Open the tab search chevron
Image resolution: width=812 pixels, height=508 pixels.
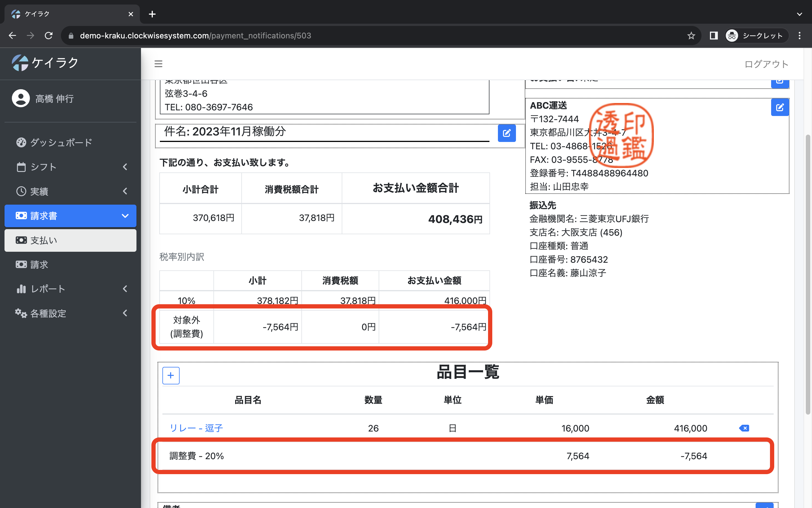click(x=800, y=14)
